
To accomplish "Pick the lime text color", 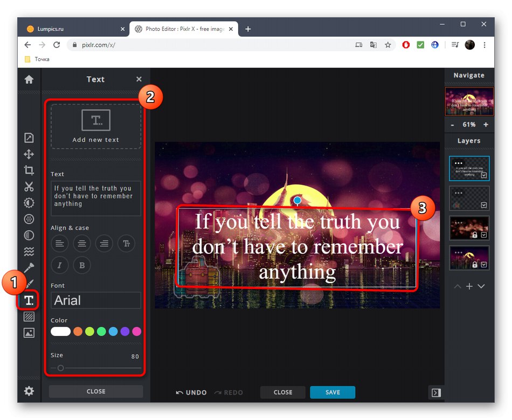I will [89, 332].
